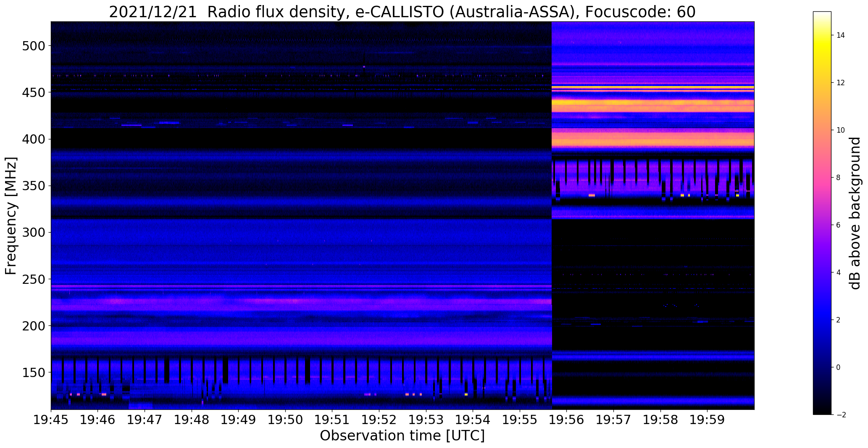Click the colorbar tick label '0'

coord(839,367)
